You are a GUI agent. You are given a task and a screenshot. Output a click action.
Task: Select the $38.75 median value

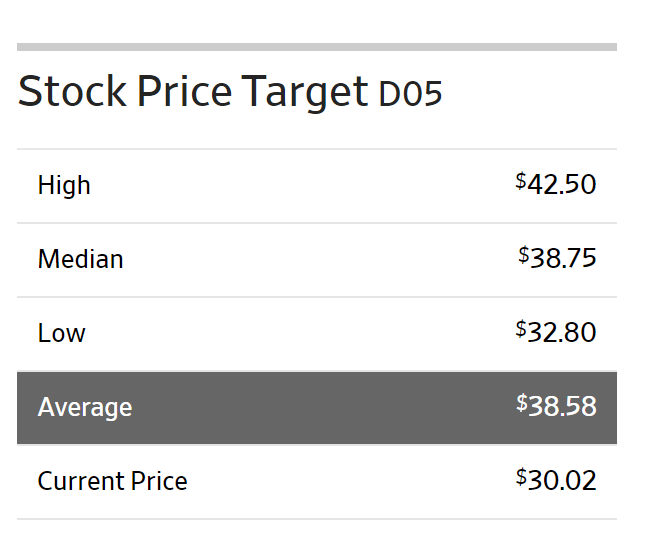click(557, 257)
